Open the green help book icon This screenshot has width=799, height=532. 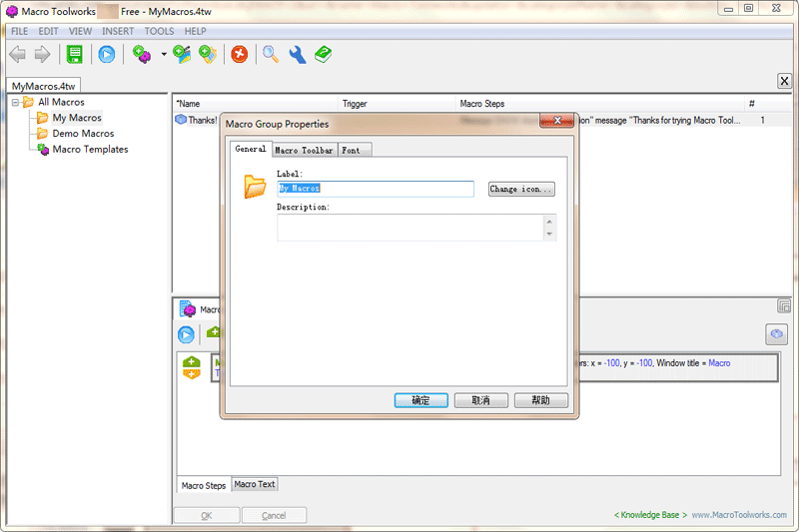click(323, 54)
